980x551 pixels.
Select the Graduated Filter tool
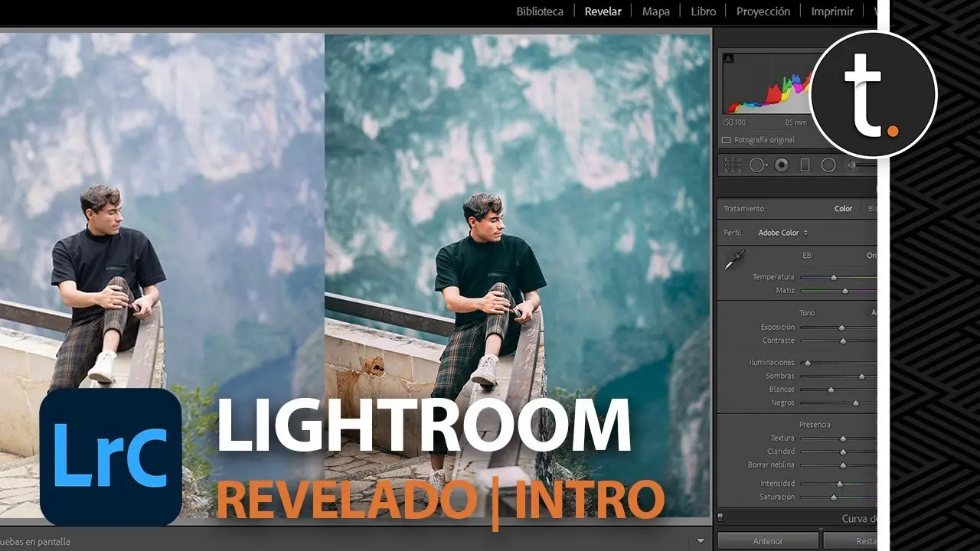click(805, 165)
